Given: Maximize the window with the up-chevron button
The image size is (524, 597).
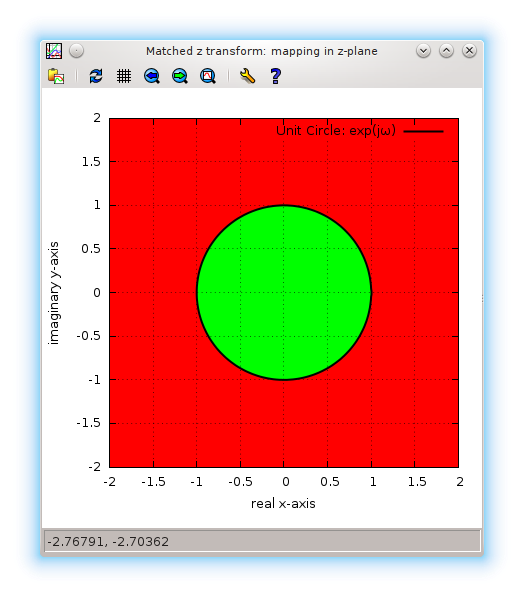Looking at the screenshot, I should point(446,51).
